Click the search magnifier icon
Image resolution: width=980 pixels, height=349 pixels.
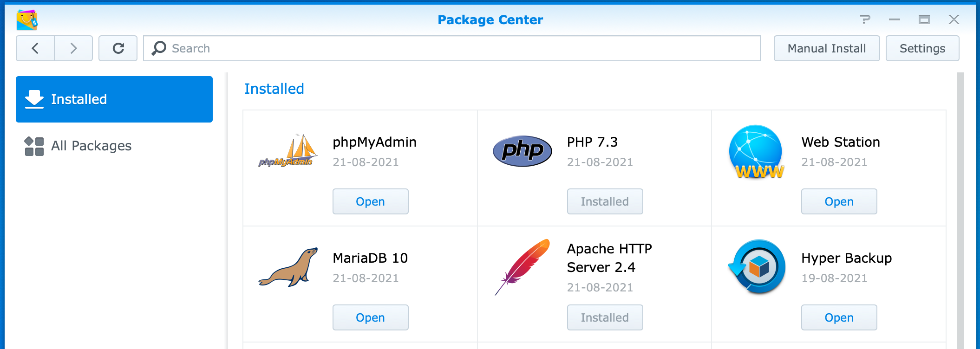(x=159, y=48)
